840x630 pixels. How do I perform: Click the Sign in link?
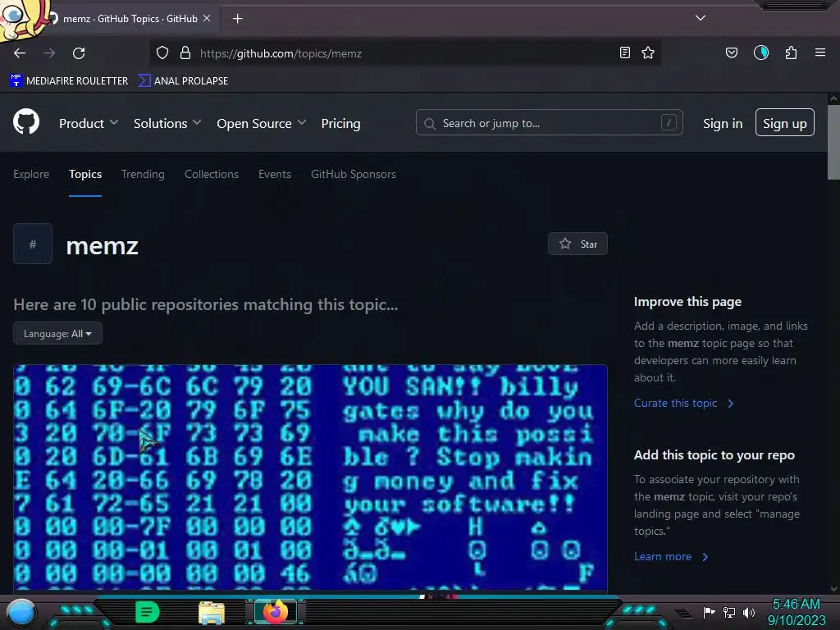723,123
